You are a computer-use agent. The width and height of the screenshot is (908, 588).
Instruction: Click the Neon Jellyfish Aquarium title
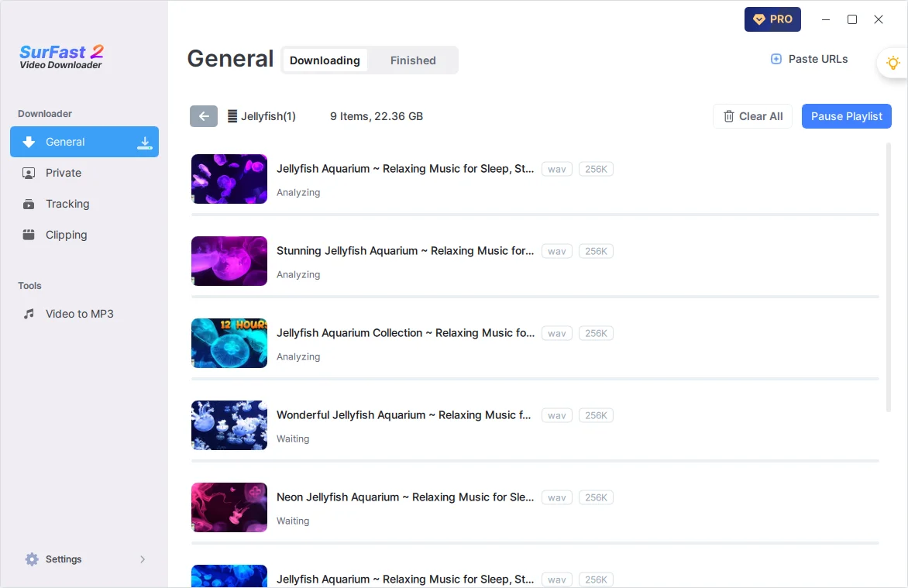(x=404, y=497)
